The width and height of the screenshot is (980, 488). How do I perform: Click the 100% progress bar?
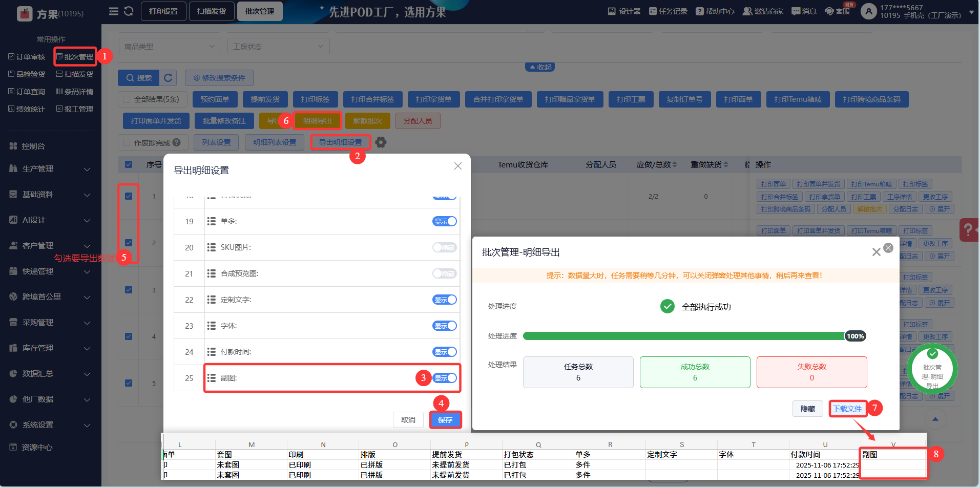click(684, 336)
